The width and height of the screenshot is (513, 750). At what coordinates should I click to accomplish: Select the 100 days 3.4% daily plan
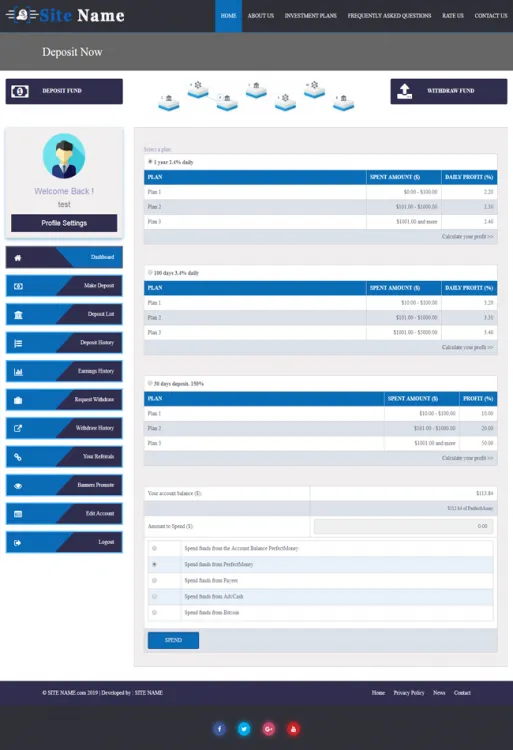tap(150, 273)
